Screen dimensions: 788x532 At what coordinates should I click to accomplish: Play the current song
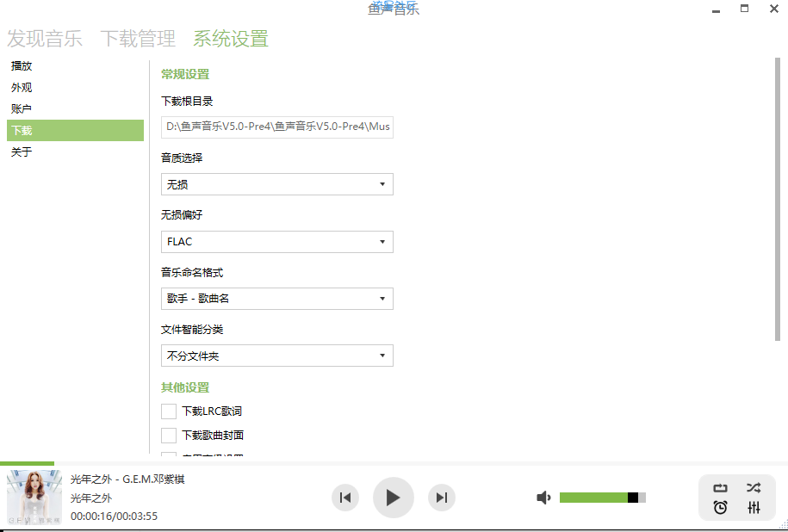[393, 498]
